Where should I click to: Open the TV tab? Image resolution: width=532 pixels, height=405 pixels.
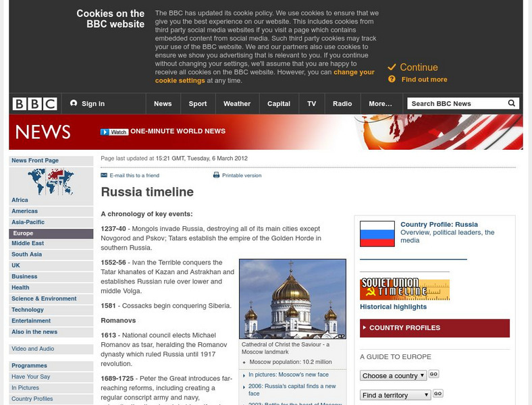pos(311,104)
